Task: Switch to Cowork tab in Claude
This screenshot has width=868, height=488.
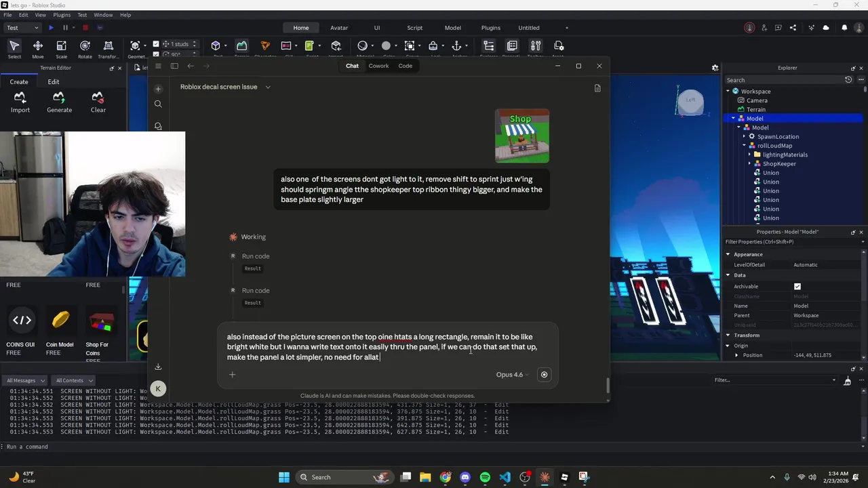Action: click(x=378, y=66)
